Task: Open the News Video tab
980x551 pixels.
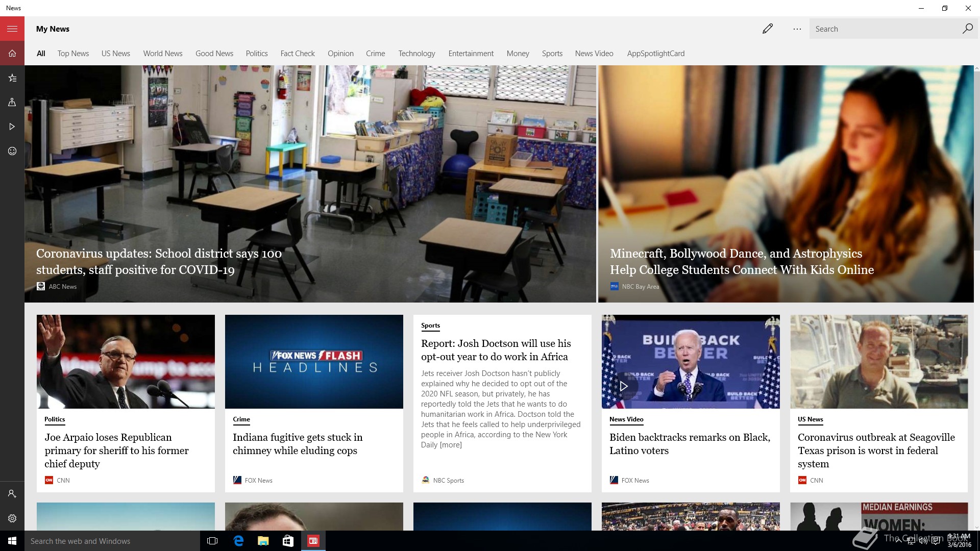Action: (594, 54)
